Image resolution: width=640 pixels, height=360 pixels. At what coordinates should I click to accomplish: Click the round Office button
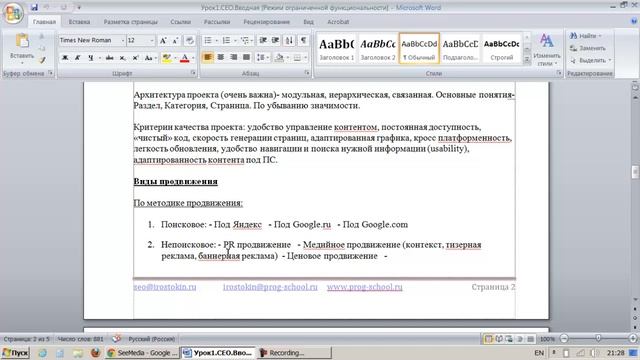(x=13, y=13)
